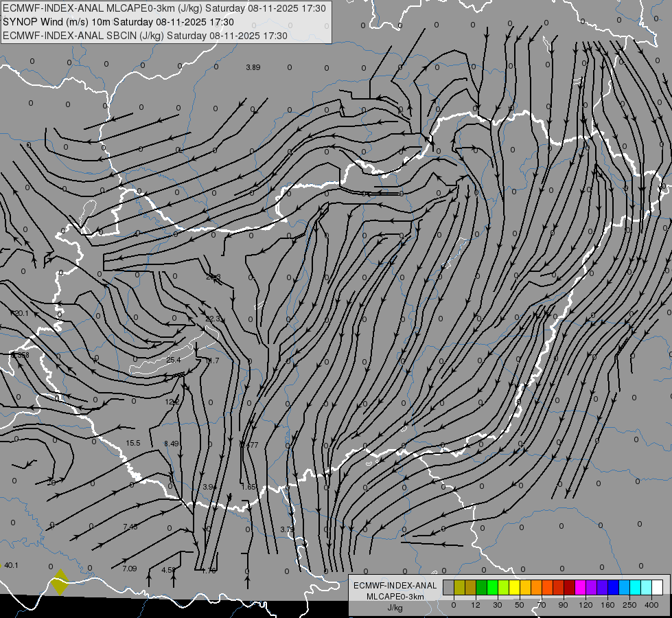The image size is (672, 618).
Task: Click the legend tick value '30'
Action: (498, 605)
